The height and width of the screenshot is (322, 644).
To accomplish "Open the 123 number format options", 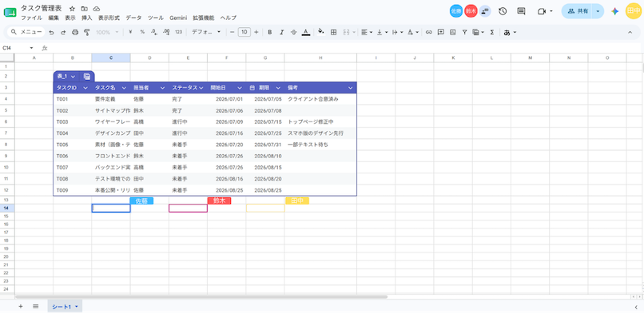I will [179, 32].
